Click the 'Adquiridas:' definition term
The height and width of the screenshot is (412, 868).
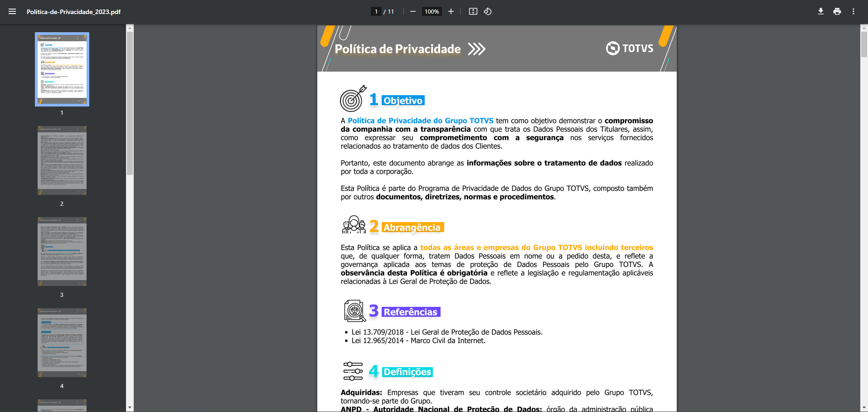(361, 393)
